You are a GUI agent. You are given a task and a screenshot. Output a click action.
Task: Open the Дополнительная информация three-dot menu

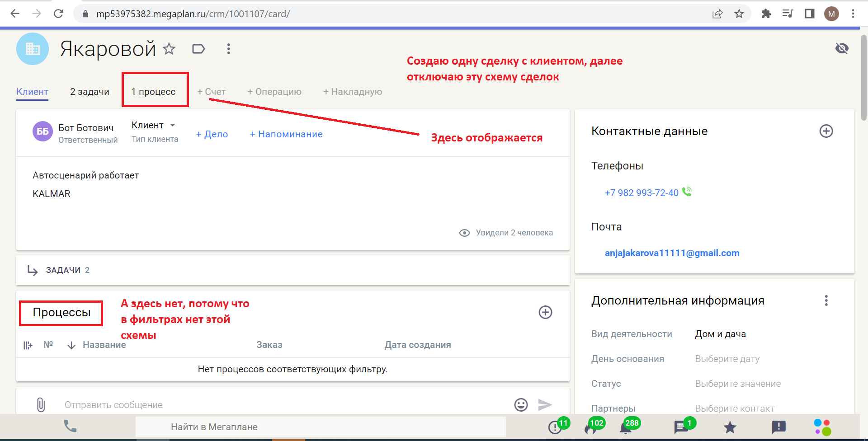point(826,300)
